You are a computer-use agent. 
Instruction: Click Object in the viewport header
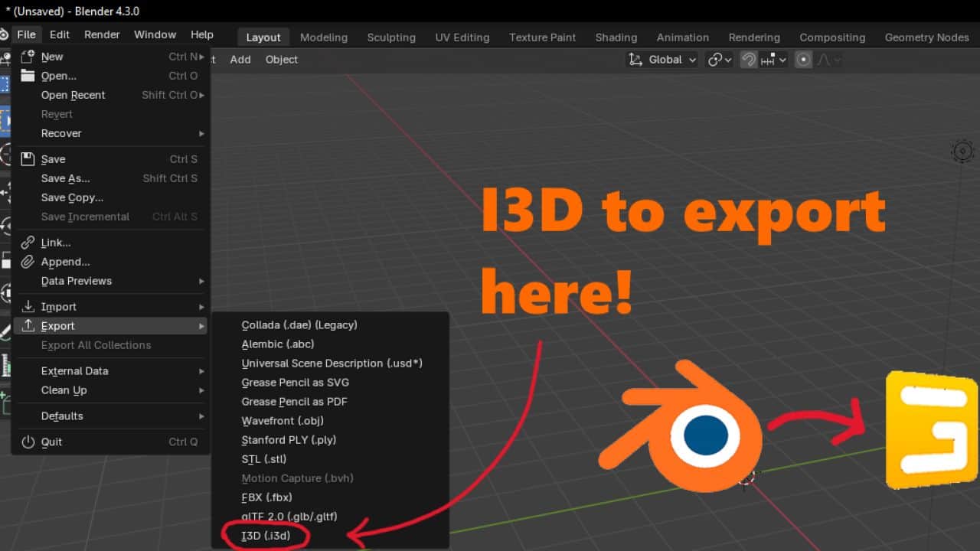(282, 60)
